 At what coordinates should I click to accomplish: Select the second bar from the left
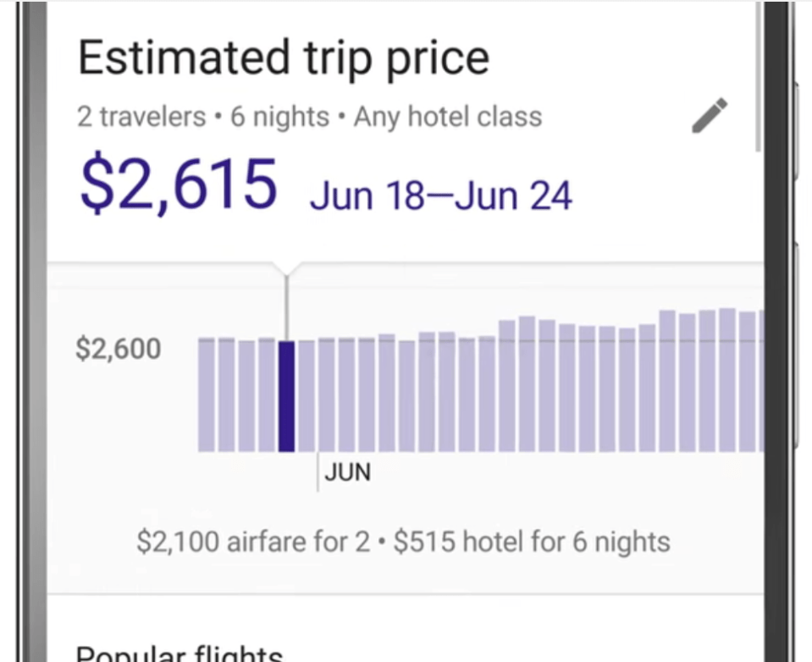click(226, 394)
